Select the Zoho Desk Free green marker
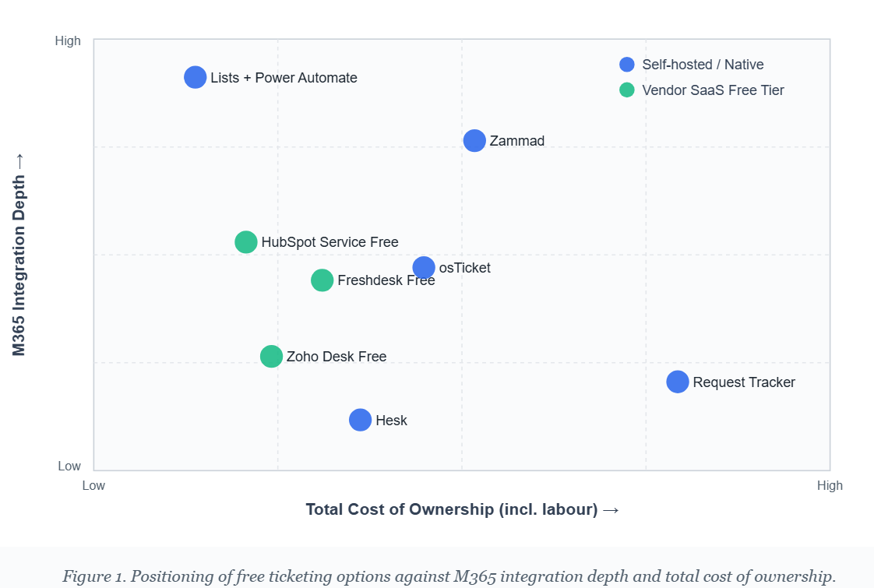The height and width of the screenshot is (588, 874). coord(271,357)
